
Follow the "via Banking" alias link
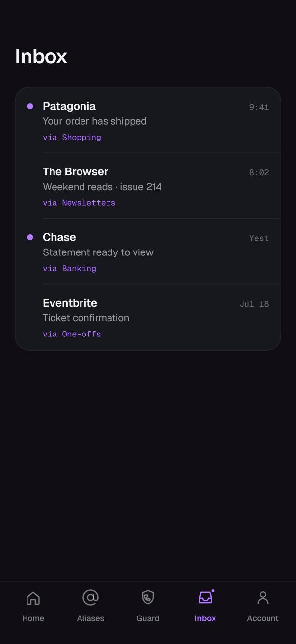pyautogui.click(x=69, y=269)
